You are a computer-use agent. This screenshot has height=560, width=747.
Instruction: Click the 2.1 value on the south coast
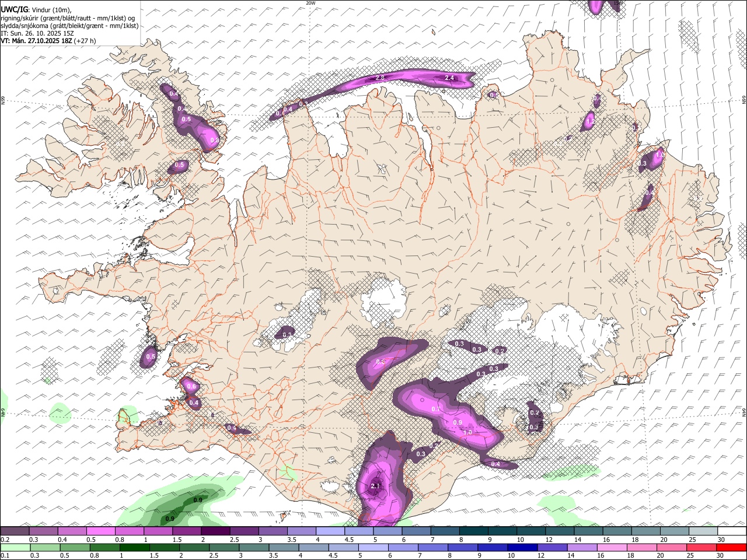pyautogui.click(x=375, y=486)
